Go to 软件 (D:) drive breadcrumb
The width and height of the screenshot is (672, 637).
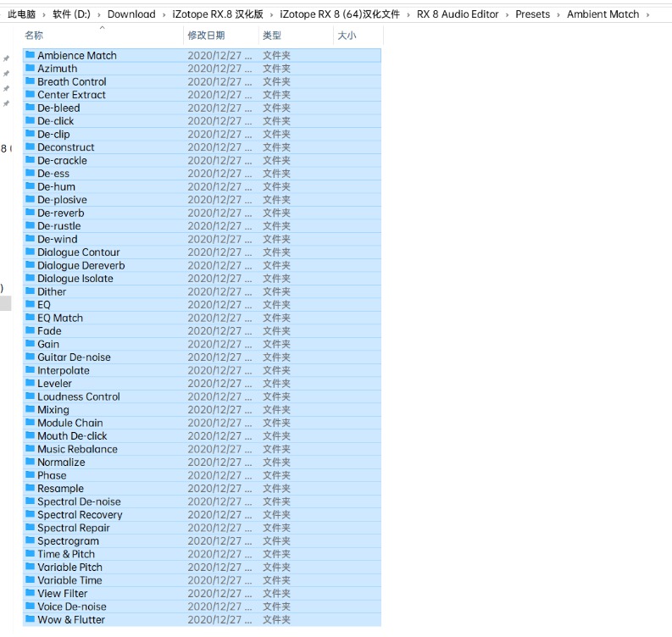click(71, 14)
